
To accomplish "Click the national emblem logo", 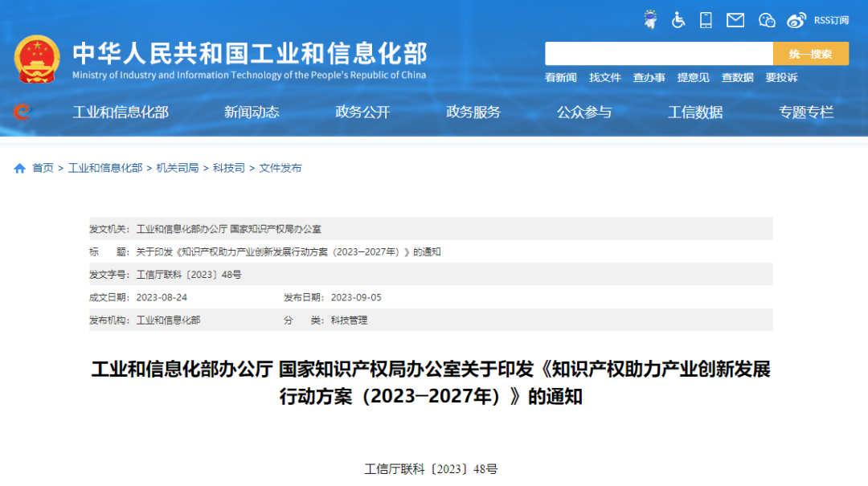I will [36, 59].
